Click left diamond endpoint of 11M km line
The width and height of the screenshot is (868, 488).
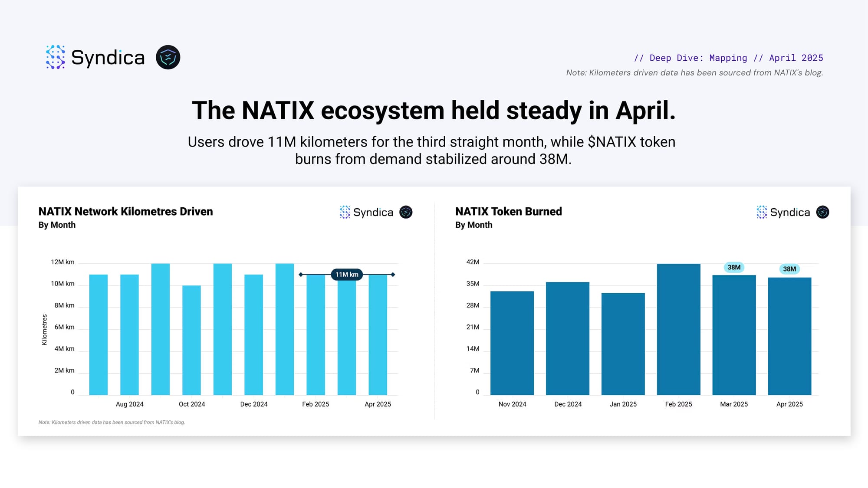(x=301, y=275)
